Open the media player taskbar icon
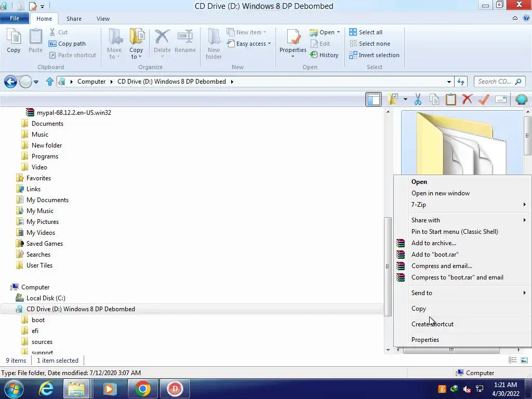This screenshot has height=399, width=532. pyautogui.click(x=109, y=389)
